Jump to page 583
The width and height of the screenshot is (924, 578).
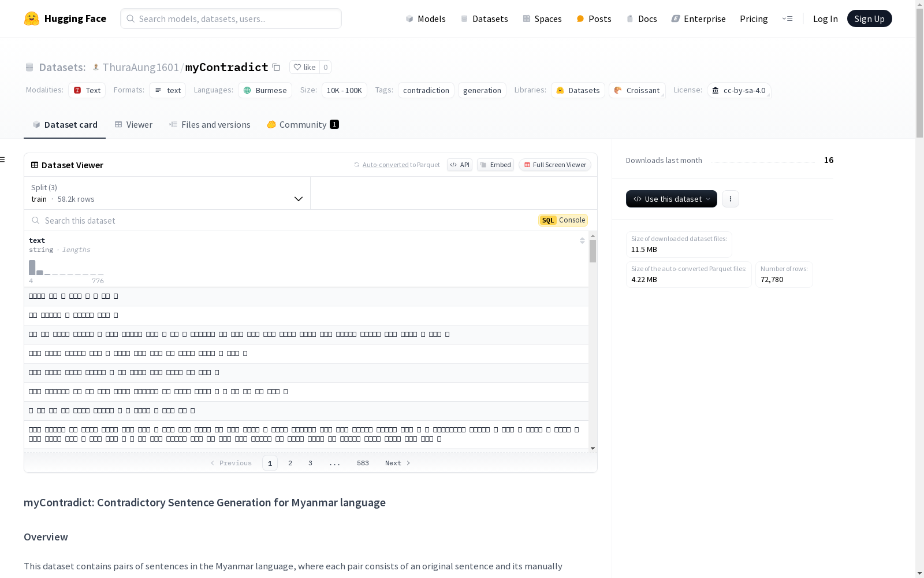click(363, 463)
